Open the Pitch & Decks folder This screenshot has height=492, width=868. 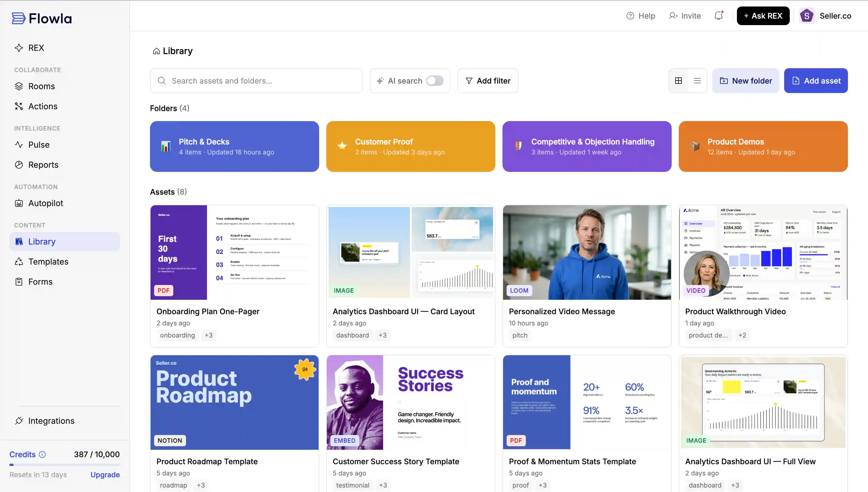[234, 146]
